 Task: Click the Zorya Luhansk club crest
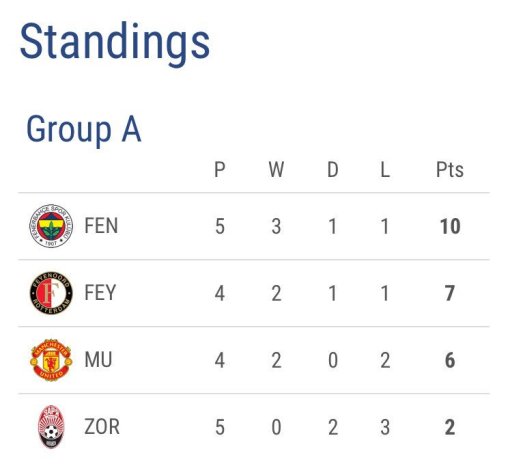click(x=51, y=427)
